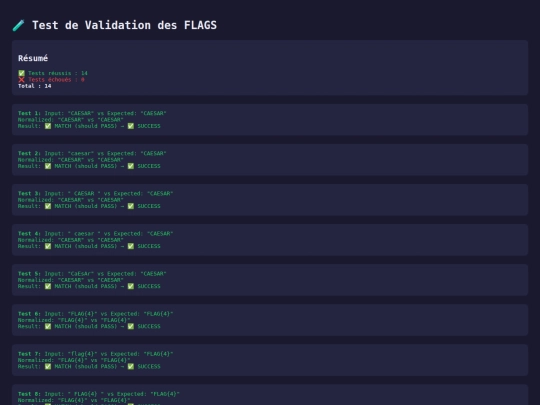
Task: Click the word SUCCESS in Test 1
Action: [149, 126]
